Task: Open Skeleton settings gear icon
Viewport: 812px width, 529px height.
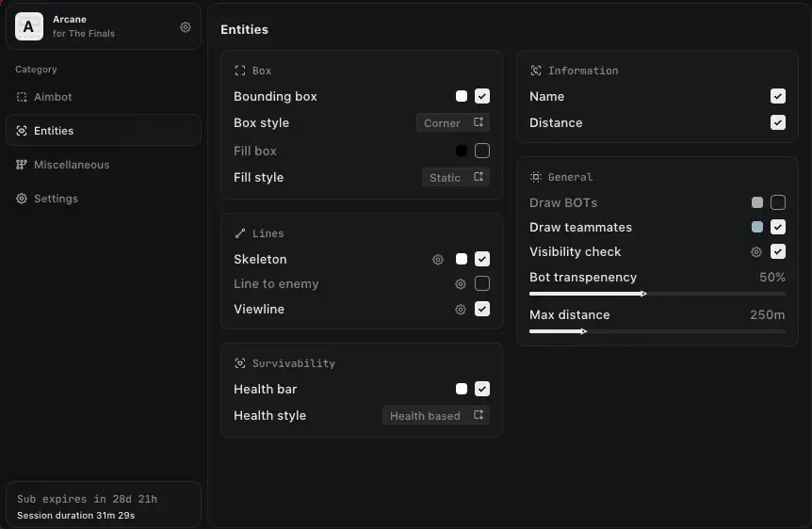Action: click(438, 260)
